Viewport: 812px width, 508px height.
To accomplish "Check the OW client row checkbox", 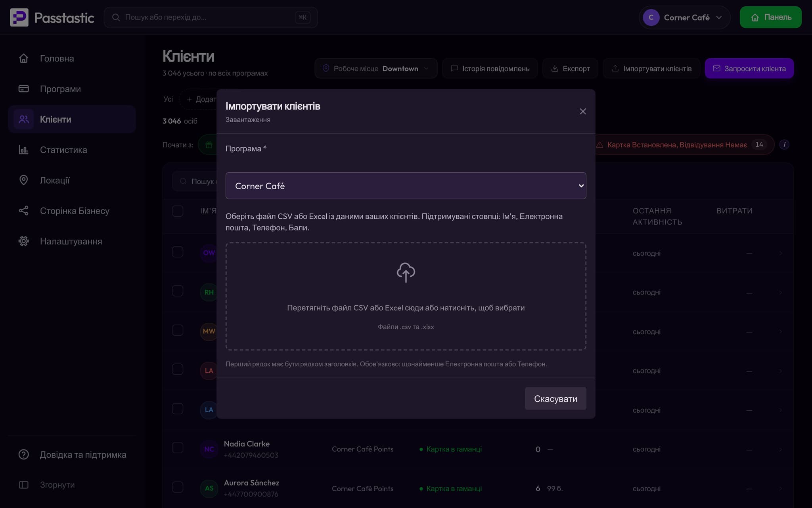I will [x=178, y=252].
